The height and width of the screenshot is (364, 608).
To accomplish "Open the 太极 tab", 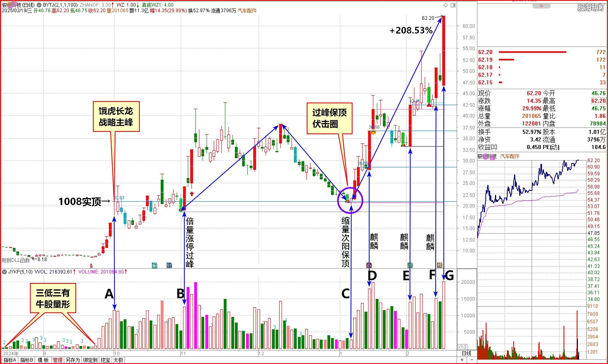I will point(118,360).
